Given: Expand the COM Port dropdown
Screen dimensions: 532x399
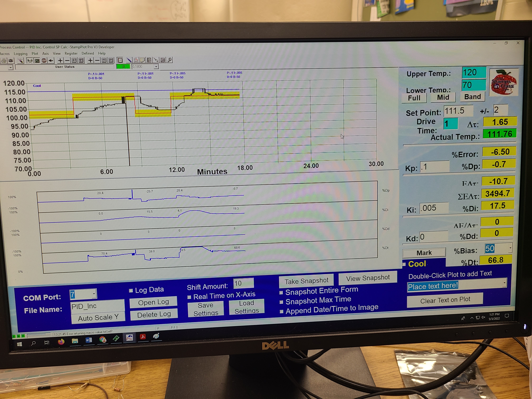Looking at the screenshot, I should (x=94, y=294).
